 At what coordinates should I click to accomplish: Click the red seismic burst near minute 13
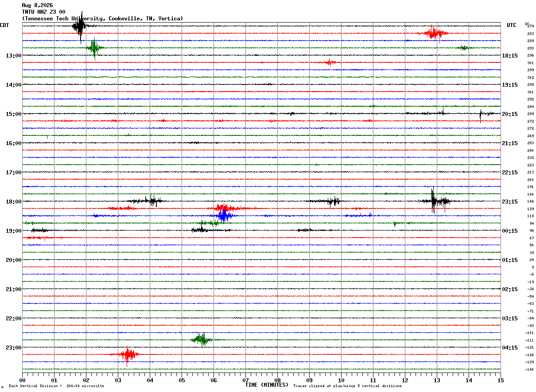coord(434,33)
